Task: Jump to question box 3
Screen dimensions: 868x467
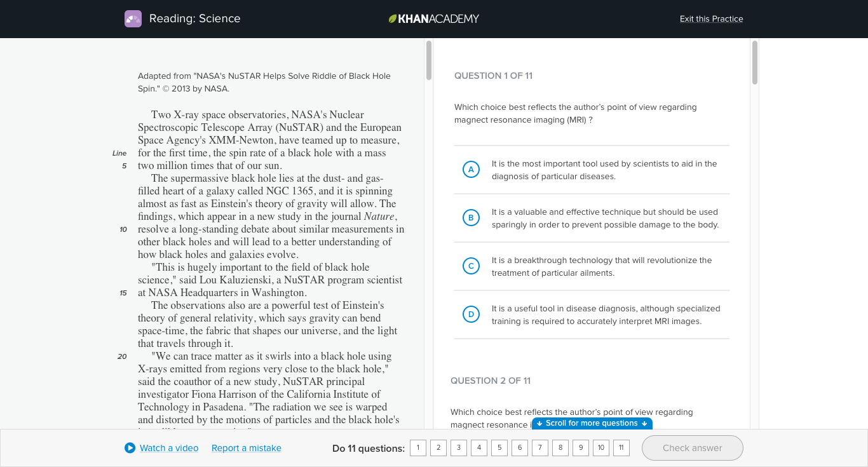Action: click(459, 448)
